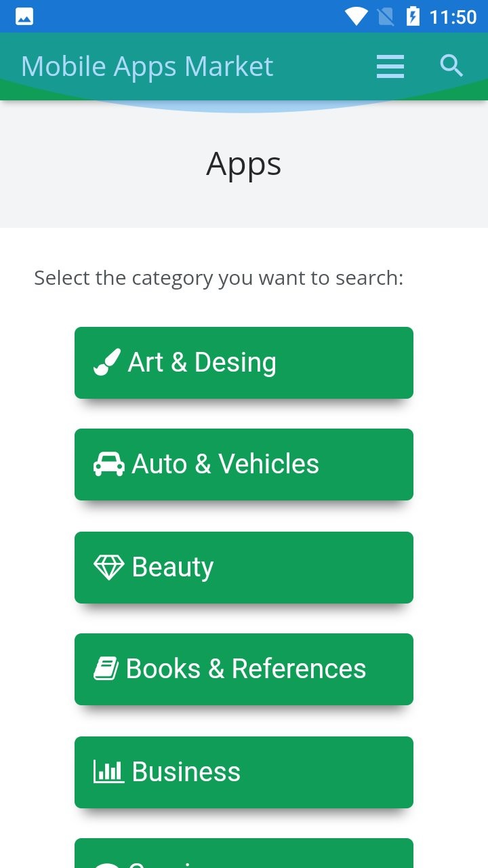Viewport: 488px width, 868px height.
Task: Tap the charging battery icon in status bar
Action: click(413, 16)
